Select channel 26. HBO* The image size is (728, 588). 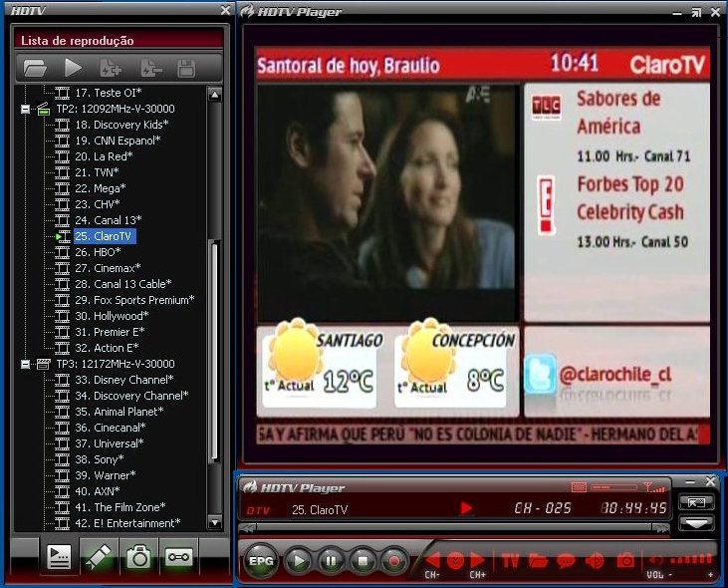pyautogui.click(x=98, y=252)
